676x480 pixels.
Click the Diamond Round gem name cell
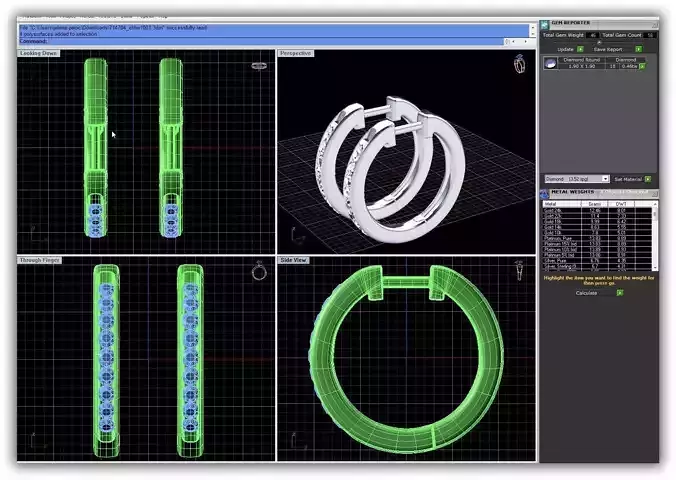[582, 60]
